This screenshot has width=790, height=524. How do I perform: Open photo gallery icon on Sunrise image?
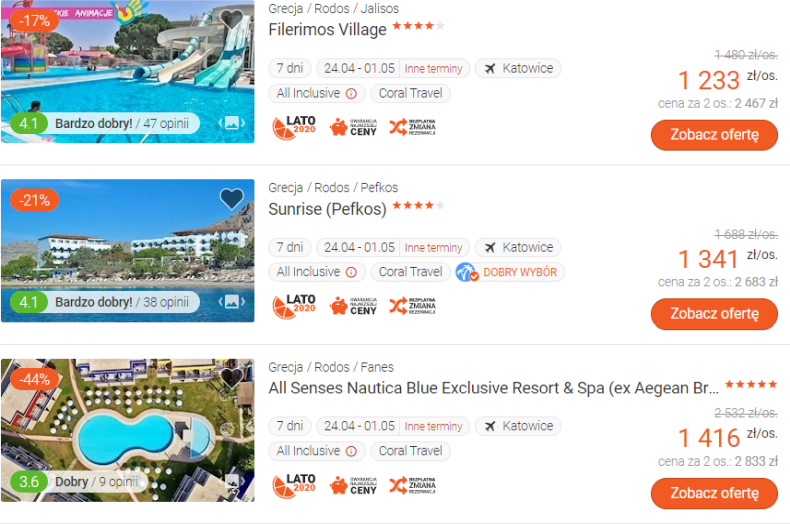(232, 302)
